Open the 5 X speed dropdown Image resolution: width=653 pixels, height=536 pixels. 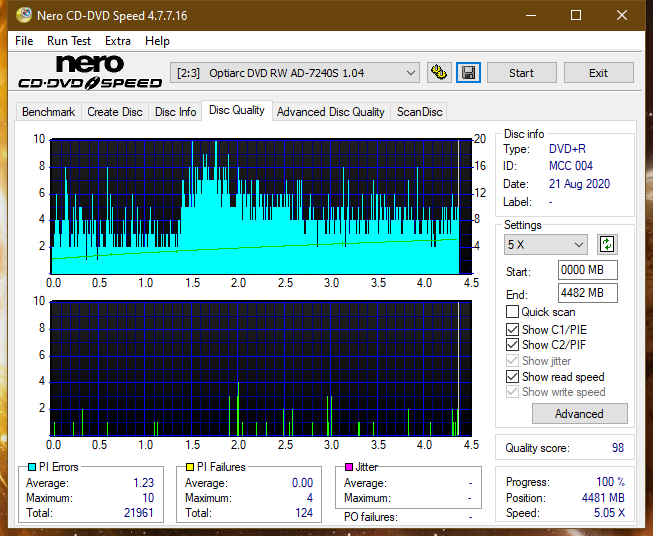(x=546, y=244)
